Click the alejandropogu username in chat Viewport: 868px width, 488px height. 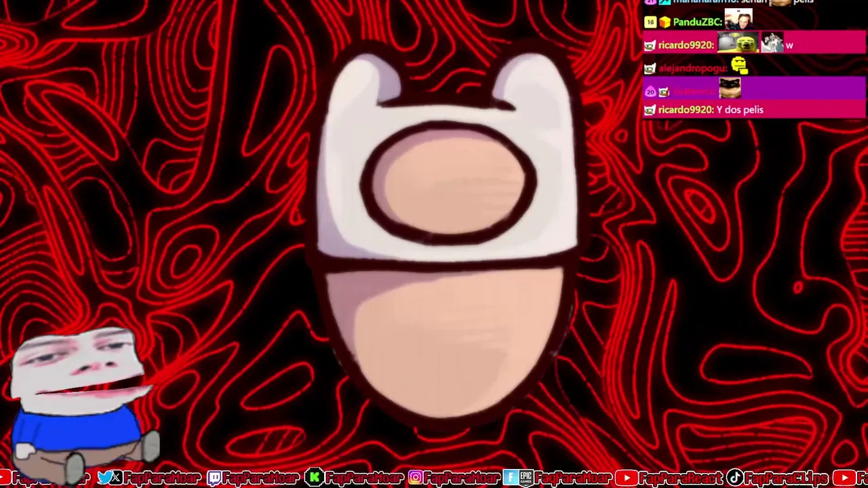693,68
